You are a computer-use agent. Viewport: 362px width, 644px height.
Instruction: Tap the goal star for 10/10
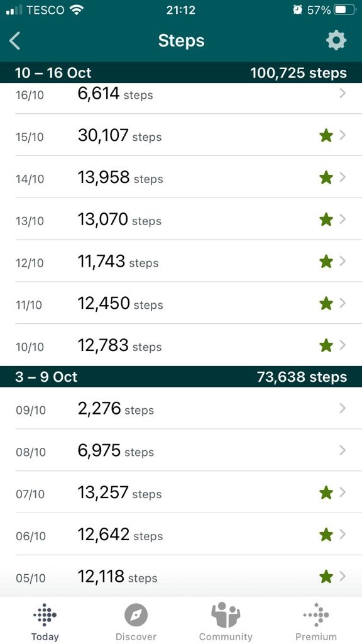(326, 345)
